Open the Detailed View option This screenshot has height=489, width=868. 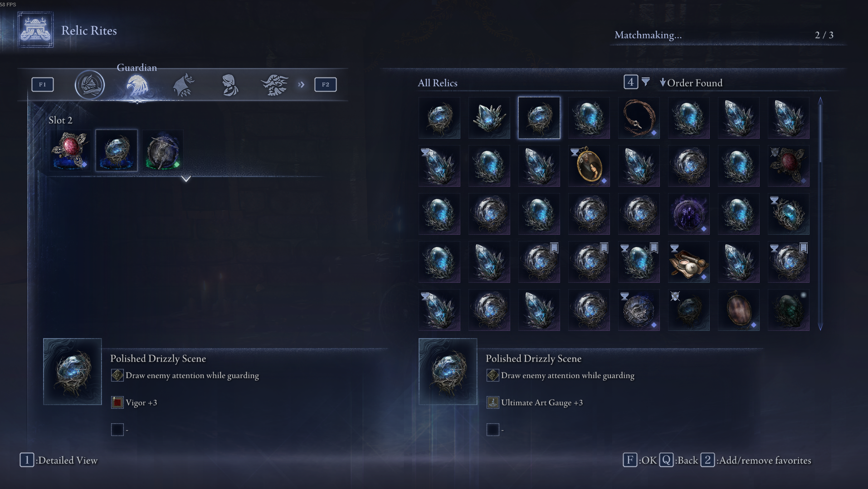(59, 460)
